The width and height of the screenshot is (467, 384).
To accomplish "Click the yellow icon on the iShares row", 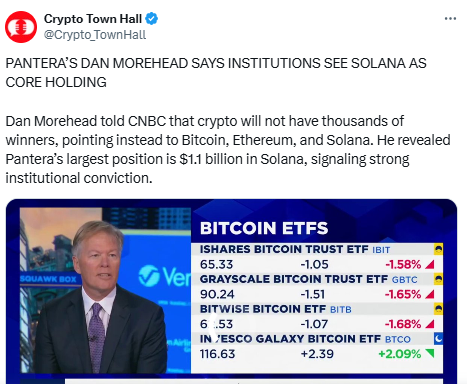I will coord(438,249).
